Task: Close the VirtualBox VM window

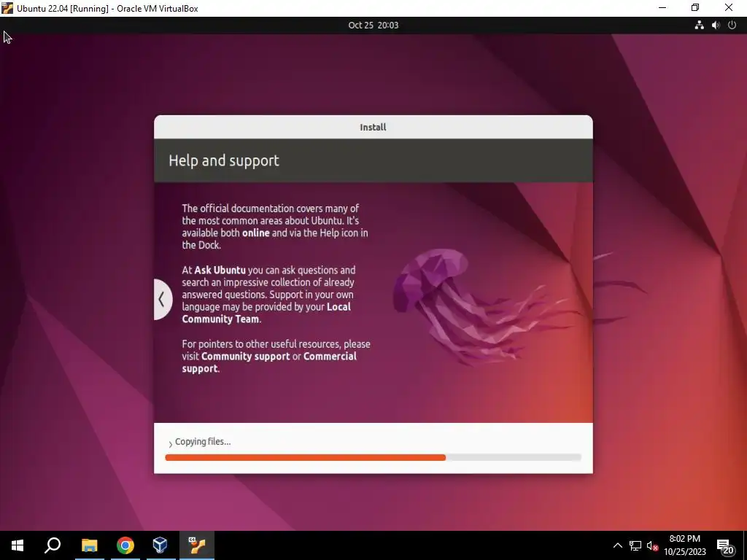Action: point(729,8)
